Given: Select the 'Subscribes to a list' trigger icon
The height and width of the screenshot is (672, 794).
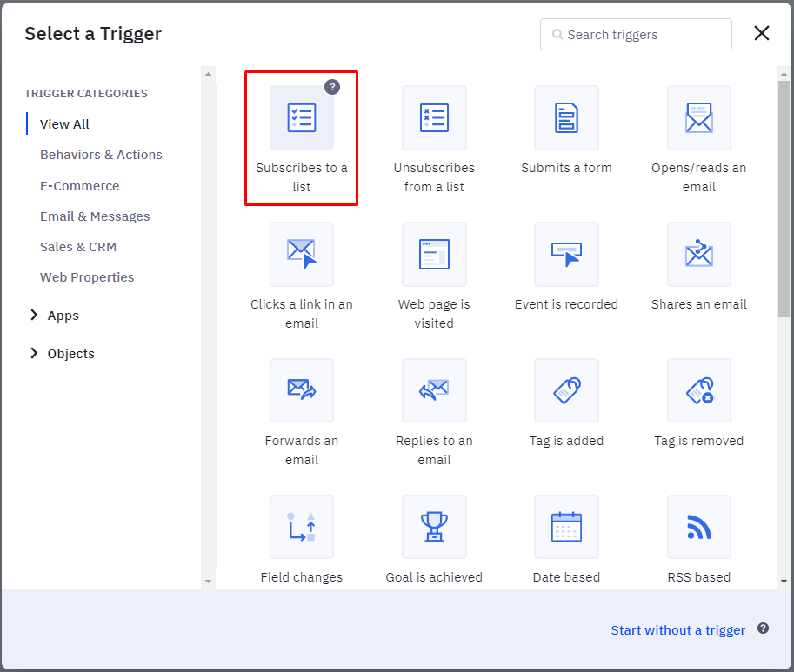Looking at the screenshot, I should pos(301,118).
